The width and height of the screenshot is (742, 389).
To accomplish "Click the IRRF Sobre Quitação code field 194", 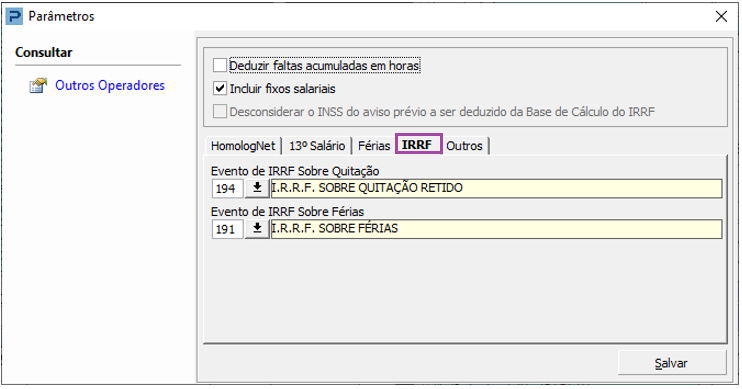I will coord(227,188).
